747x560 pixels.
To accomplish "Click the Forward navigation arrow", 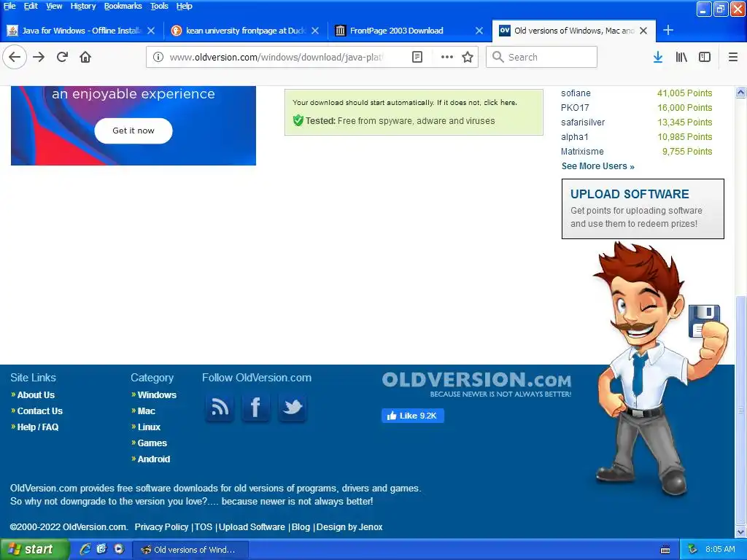I will (39, 57).
